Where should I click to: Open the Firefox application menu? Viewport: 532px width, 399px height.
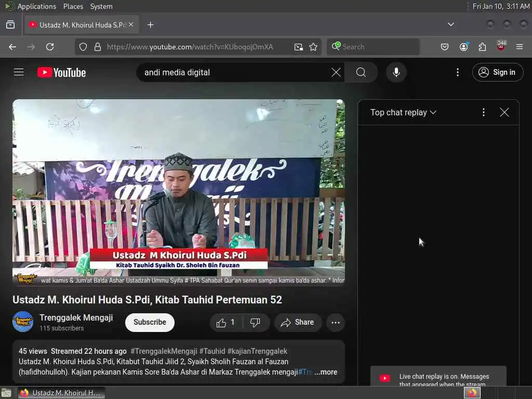520,47
